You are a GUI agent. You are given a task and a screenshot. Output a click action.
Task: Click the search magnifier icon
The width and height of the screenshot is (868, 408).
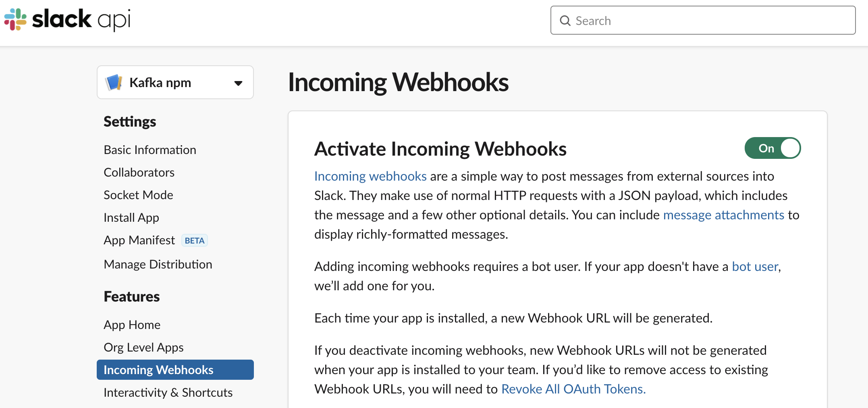(565, 21)
